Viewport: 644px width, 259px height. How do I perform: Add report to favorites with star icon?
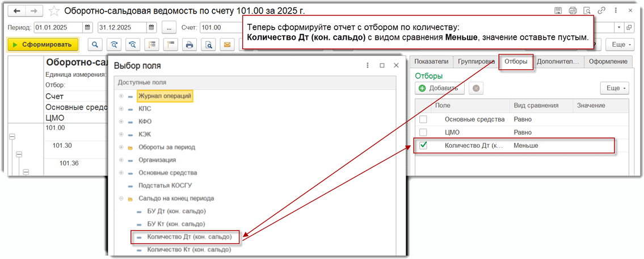pos(54,11)
